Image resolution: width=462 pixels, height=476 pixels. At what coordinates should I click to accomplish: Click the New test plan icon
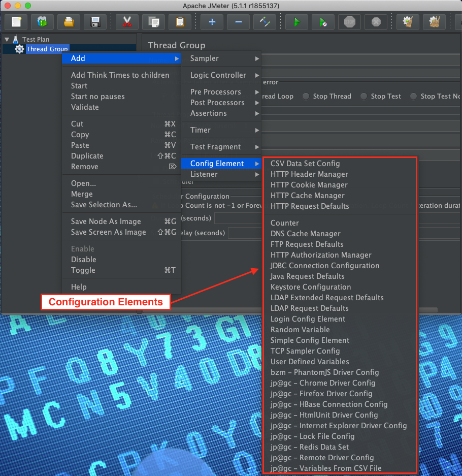tap(16, 22)
